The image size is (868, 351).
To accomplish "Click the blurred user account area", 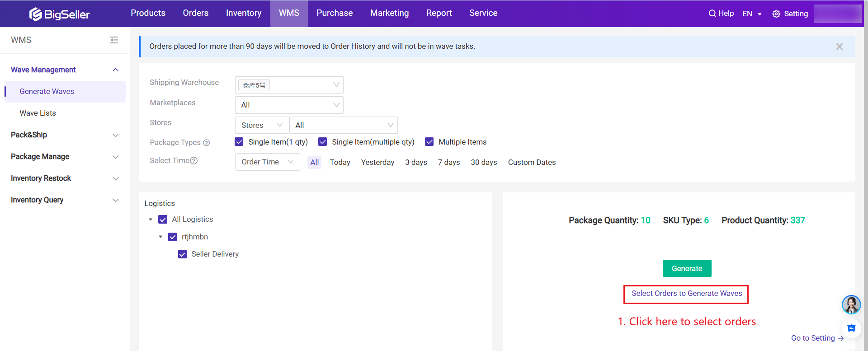I will click(838, 14).
